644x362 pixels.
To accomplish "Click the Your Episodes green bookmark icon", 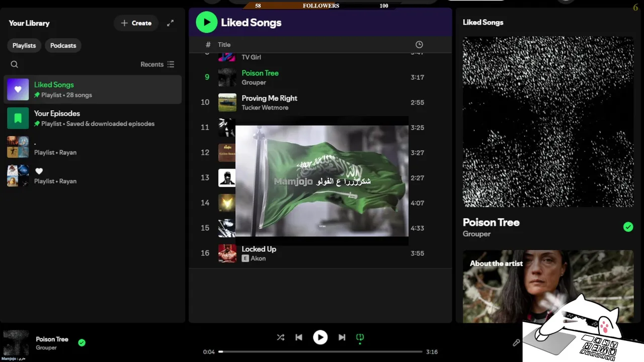I will coord(18,118).
